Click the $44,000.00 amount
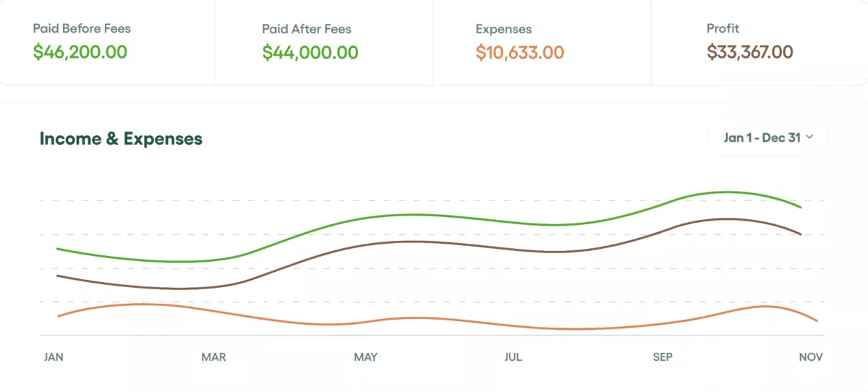Screen dimensions: 868x392 point(310,52)
